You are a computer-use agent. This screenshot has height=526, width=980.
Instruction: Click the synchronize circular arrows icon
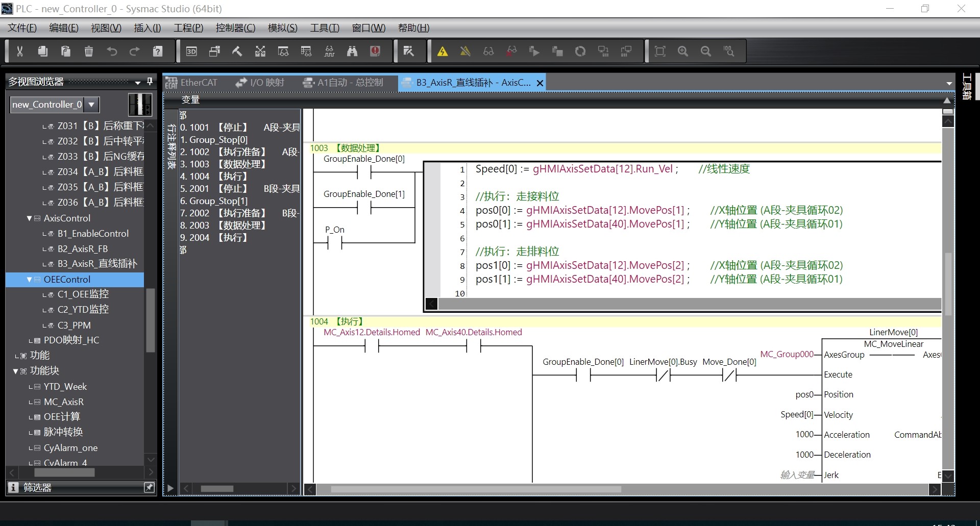[580, 51]
